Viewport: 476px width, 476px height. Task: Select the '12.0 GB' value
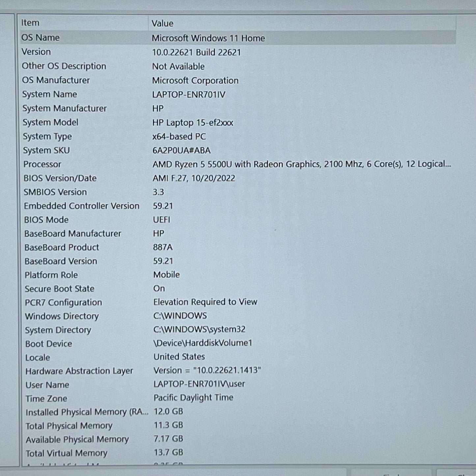169,411
